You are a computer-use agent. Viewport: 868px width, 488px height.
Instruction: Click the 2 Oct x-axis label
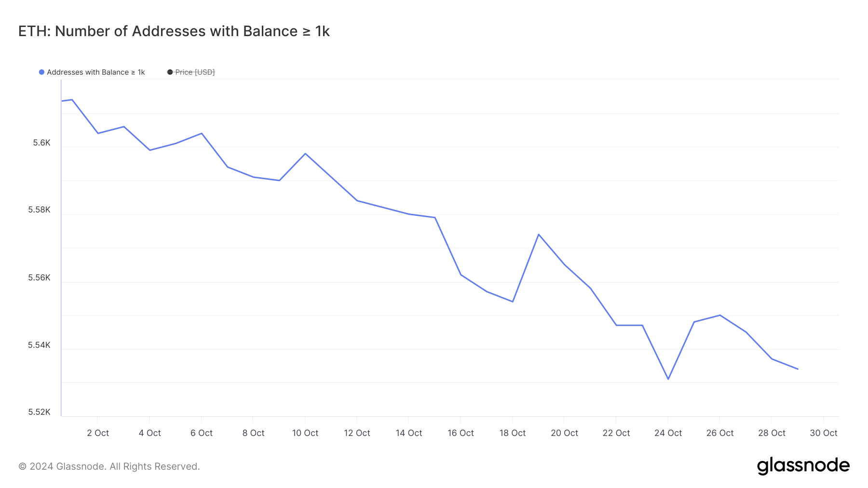point(98,433)
